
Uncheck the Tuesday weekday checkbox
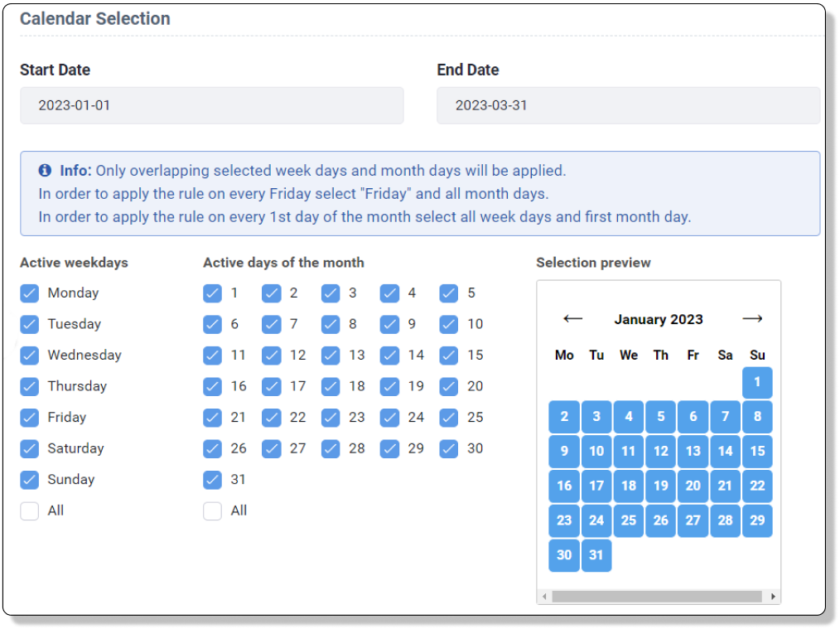click(30, 324)
